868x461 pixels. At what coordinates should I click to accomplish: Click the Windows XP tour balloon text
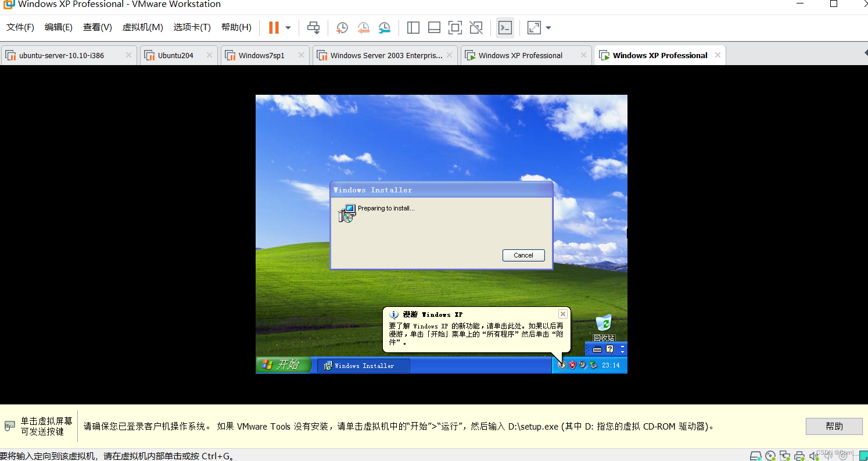pyautogui.click(x=476, y=334)
